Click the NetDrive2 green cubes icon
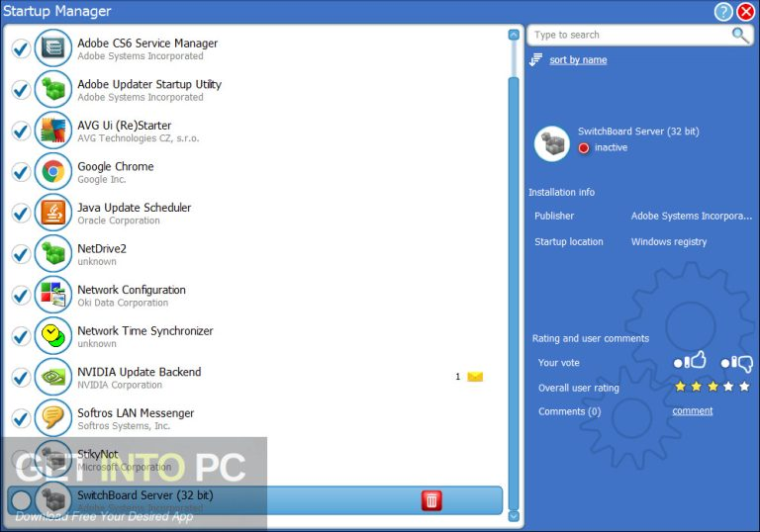Image resolution: width=760 pixels, height=532 pixels. 52,254
